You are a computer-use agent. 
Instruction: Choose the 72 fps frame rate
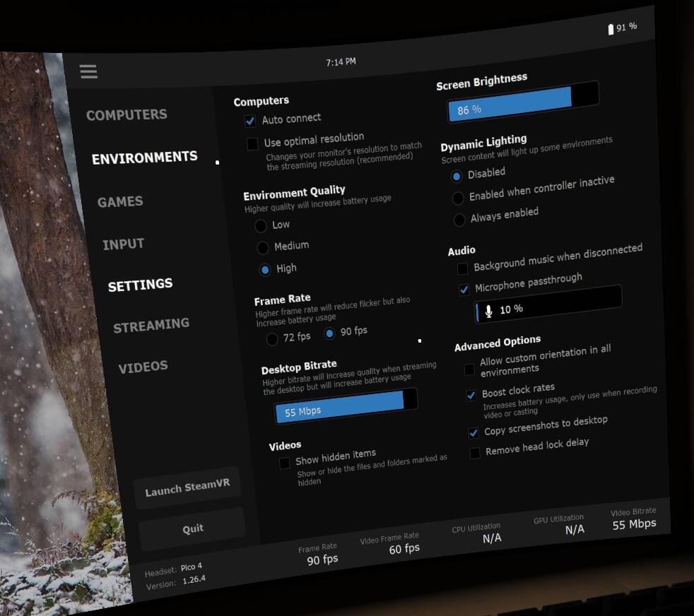pyautogui.click(x=272, y=339)
